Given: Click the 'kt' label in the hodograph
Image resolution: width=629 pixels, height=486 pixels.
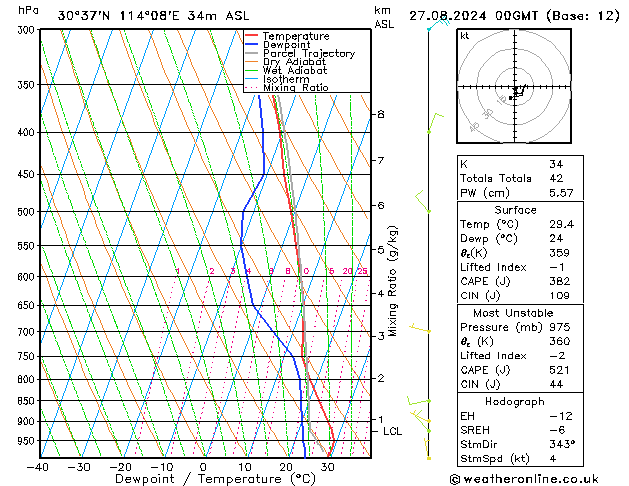Looking at the screenshot, I should (x=465, y=36).
